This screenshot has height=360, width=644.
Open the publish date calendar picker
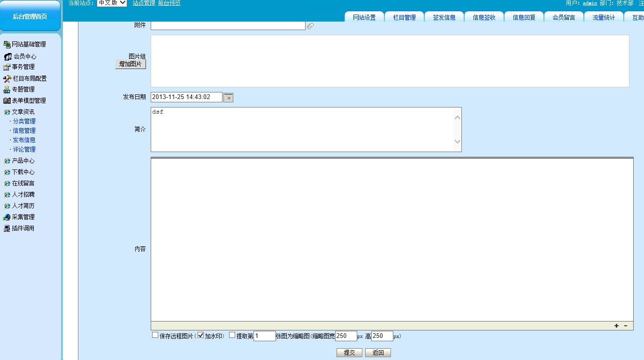(228, 98)
